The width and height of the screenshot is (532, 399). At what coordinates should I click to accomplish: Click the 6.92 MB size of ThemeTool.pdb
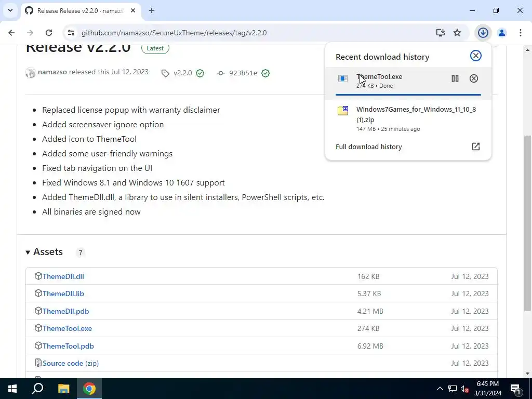click(x=370, y=346)
